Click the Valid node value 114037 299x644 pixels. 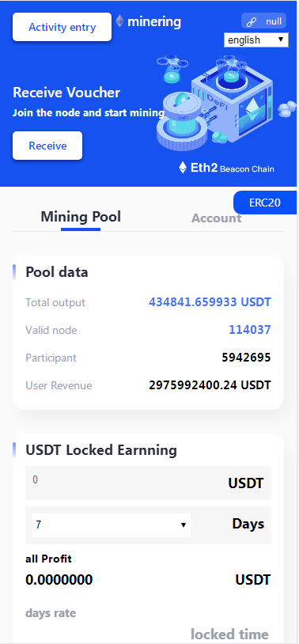pos(250,330)
